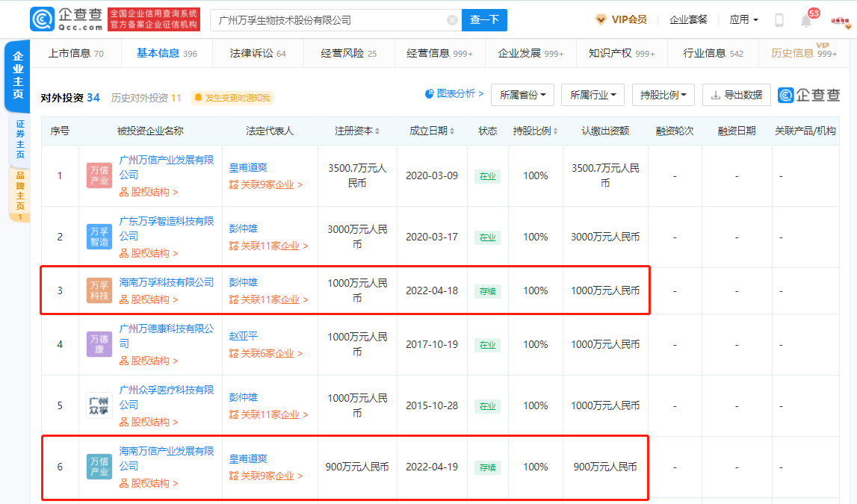Screen dimensions: 857x504
Task: Open 图表分析 pie chart link
Action: (x=454, y=94)
